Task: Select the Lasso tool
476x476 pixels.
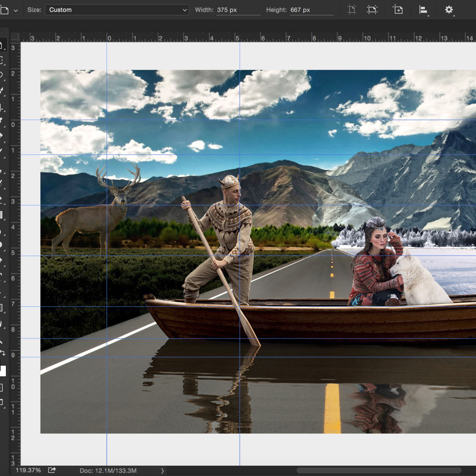Action: coord(1,75)
